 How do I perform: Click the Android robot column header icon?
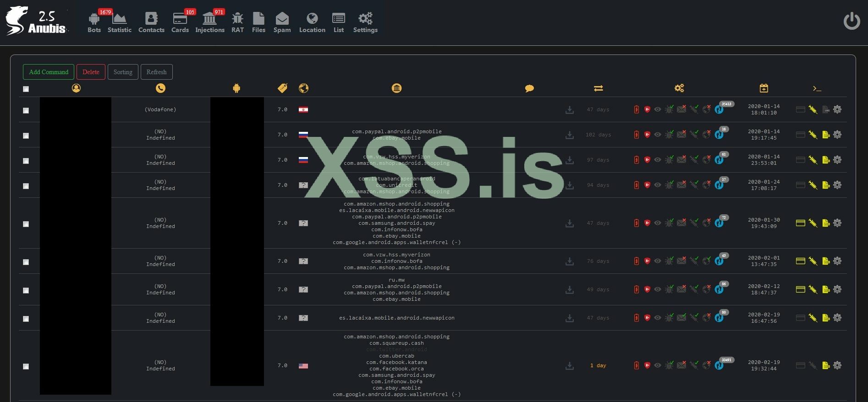[x=236, y=88]
